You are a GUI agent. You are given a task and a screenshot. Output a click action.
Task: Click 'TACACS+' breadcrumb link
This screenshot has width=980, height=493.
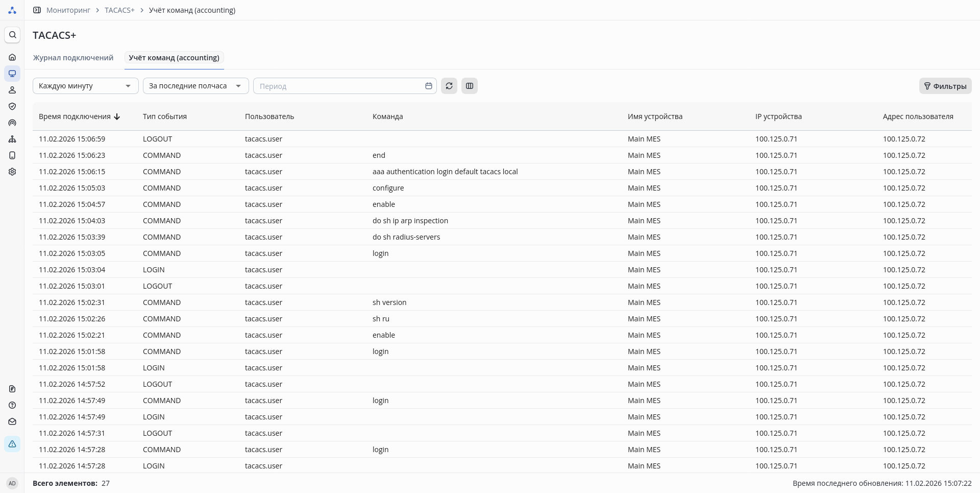tap(119, 10)
